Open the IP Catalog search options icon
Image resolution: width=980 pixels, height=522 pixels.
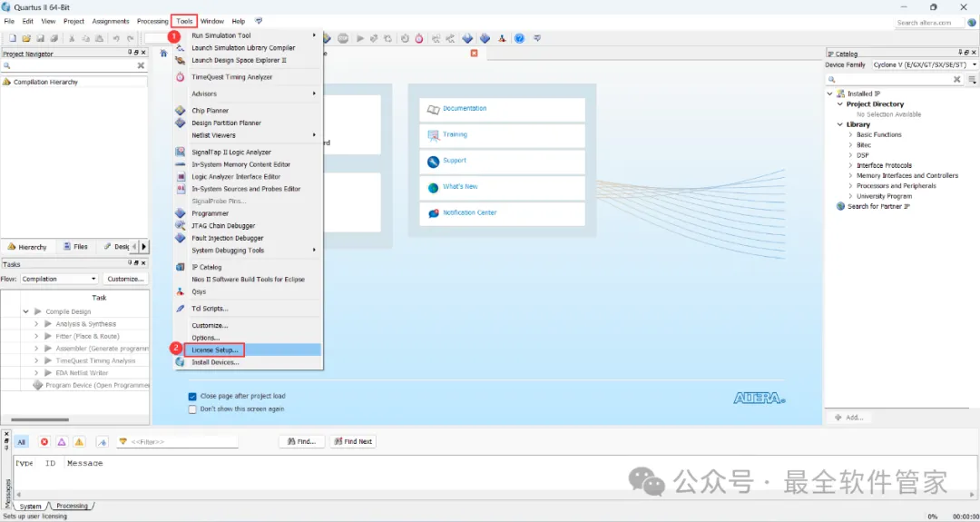(x=972, y=79)
